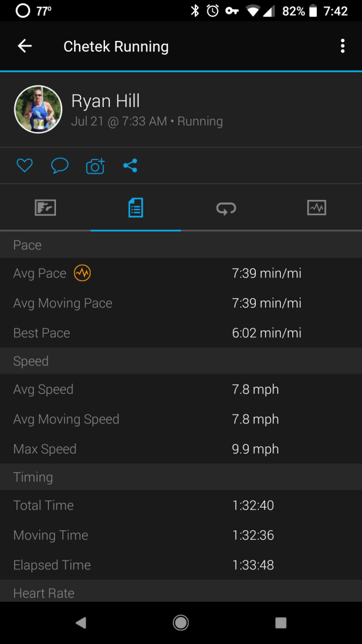Like the activity with the heart icon
The image size is (362, 644).
tap(25, 165)
